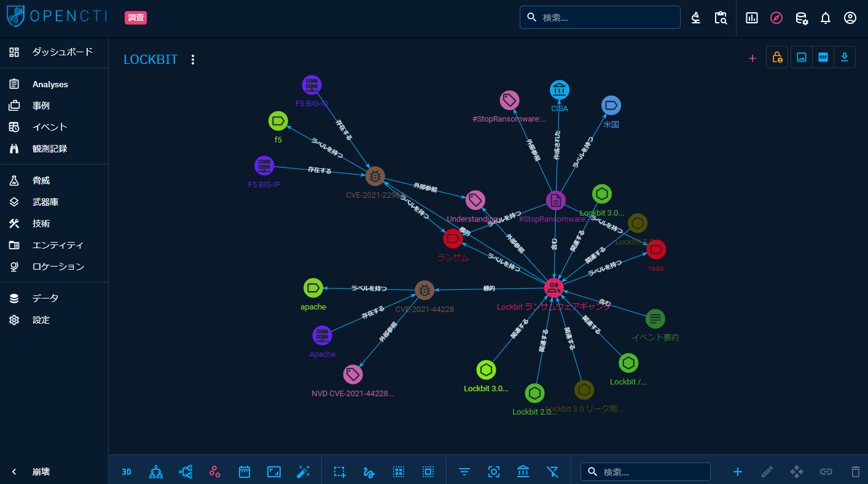Open filter by marking definitions menu

(494, 472)
